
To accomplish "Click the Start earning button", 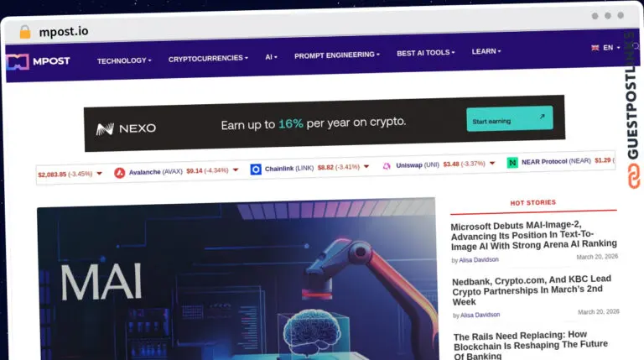I will [510, 119].
